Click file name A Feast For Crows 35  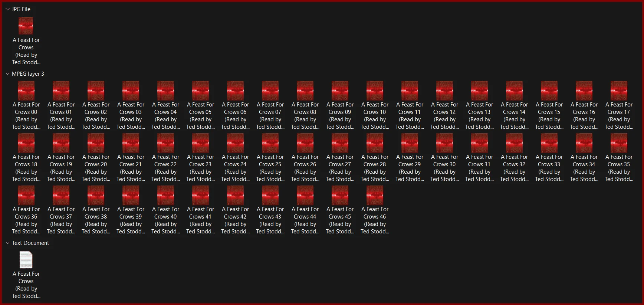(619, 168)
